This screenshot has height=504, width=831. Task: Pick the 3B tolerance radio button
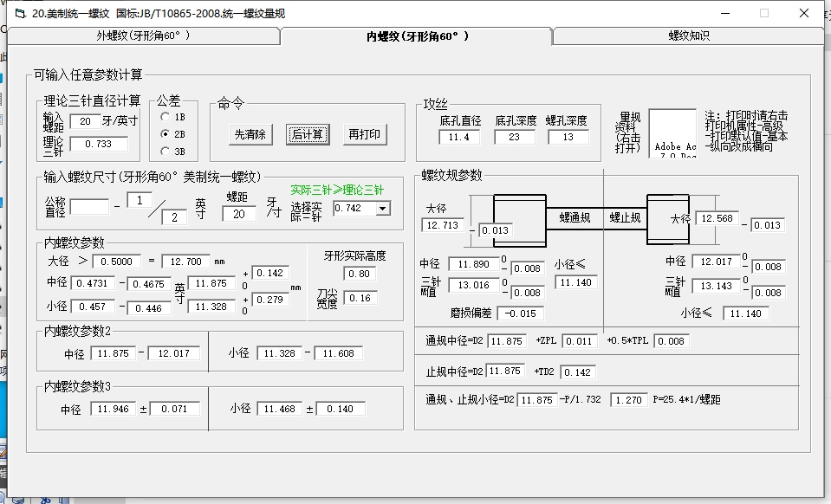[166, 152]
